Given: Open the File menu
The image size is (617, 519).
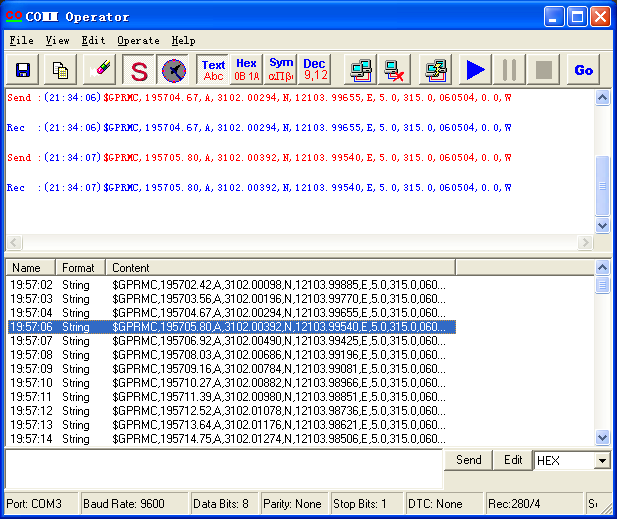Looking at the screenshot, I should [21, 41].
